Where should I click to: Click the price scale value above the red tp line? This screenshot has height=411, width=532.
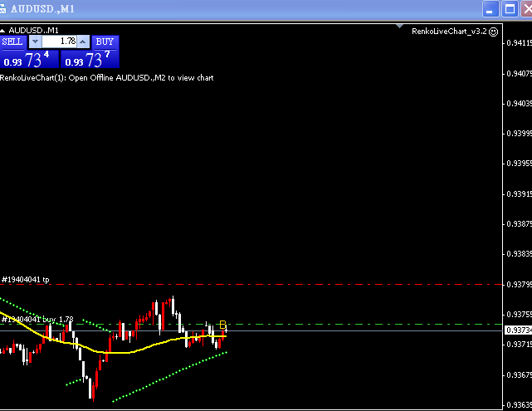tap(519, 254)
